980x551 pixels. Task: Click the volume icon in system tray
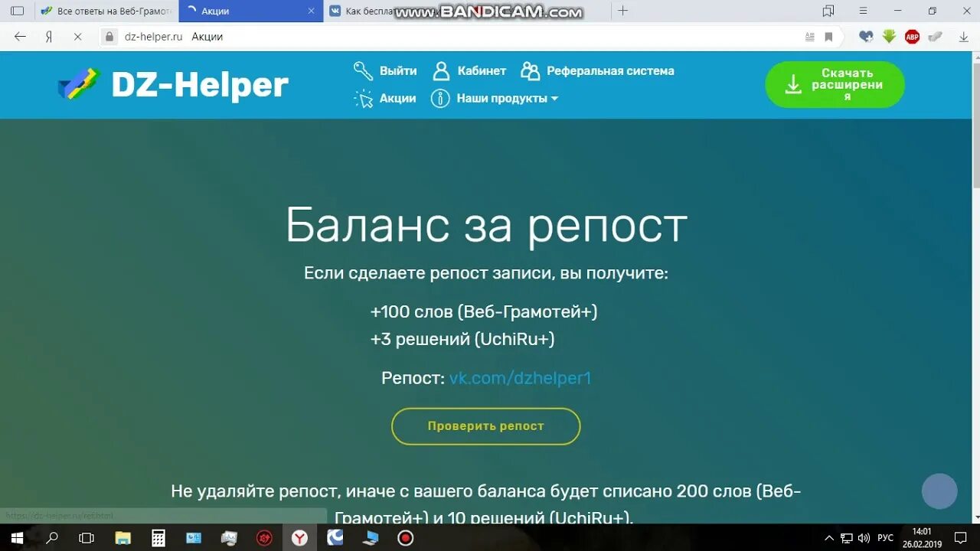pos(864,538)
